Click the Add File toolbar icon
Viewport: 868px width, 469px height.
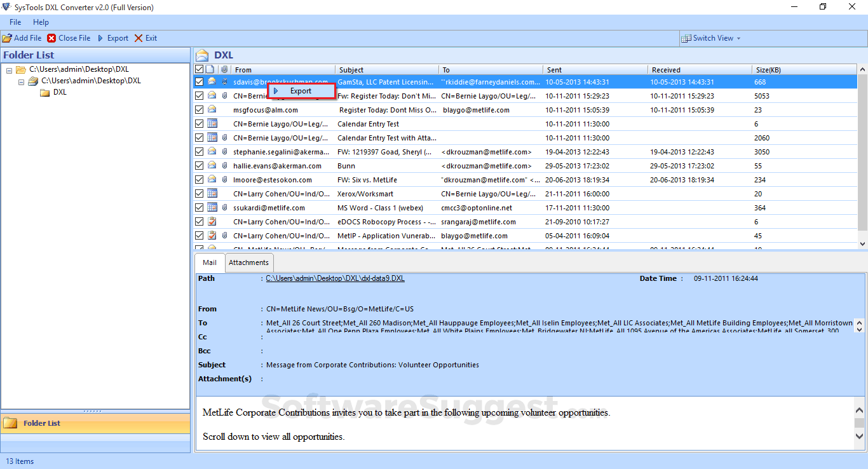(x=8, y=37)
